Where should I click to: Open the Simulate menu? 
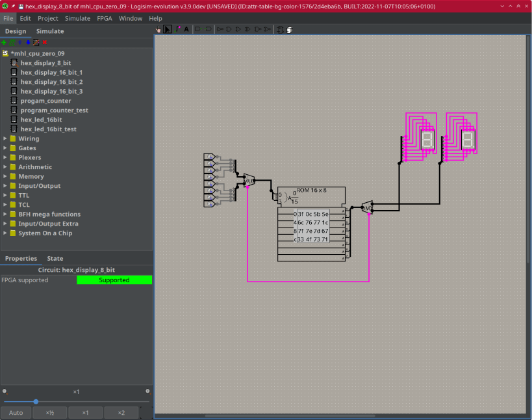[x=77, y=18]
